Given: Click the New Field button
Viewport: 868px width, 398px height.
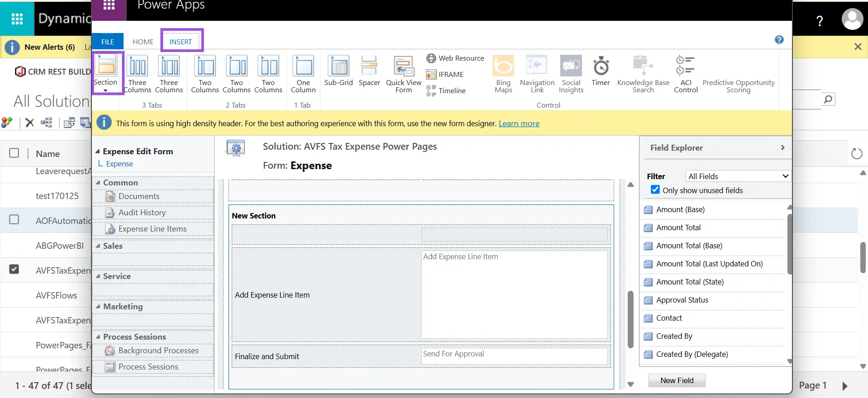Looking at the screenshot, I should click(677, 380).
